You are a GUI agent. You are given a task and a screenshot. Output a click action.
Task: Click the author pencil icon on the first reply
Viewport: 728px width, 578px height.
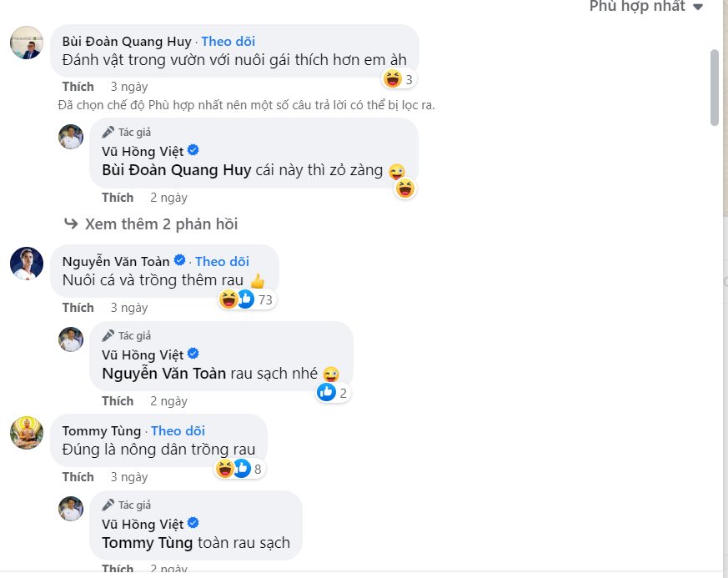[x=108, y=133]
